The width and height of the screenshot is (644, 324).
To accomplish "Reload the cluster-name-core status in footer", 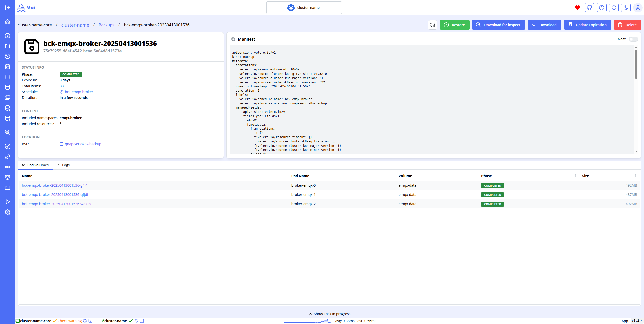I will pos(85,321).
